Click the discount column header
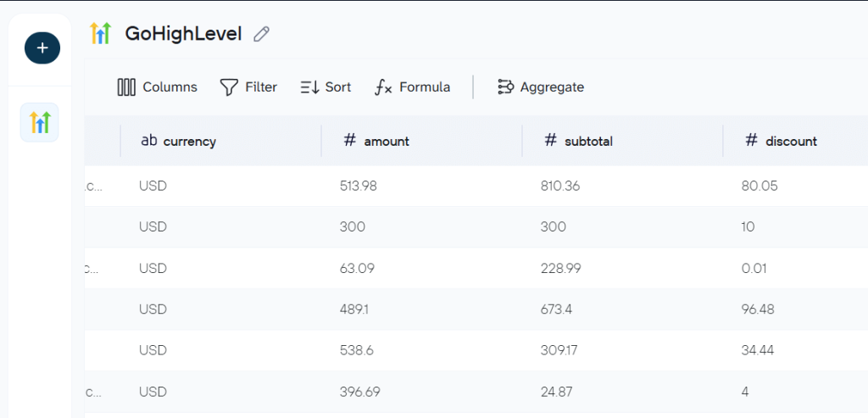 pos(791,142)
